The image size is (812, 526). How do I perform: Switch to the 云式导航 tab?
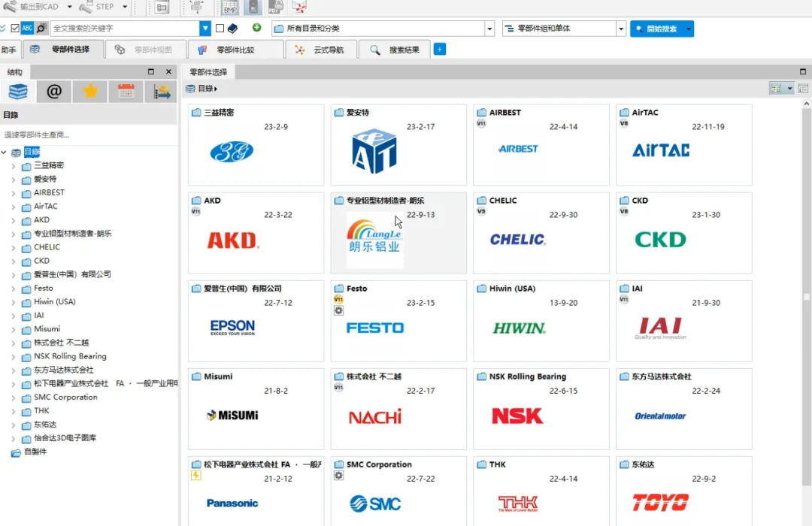pos(320,50)
